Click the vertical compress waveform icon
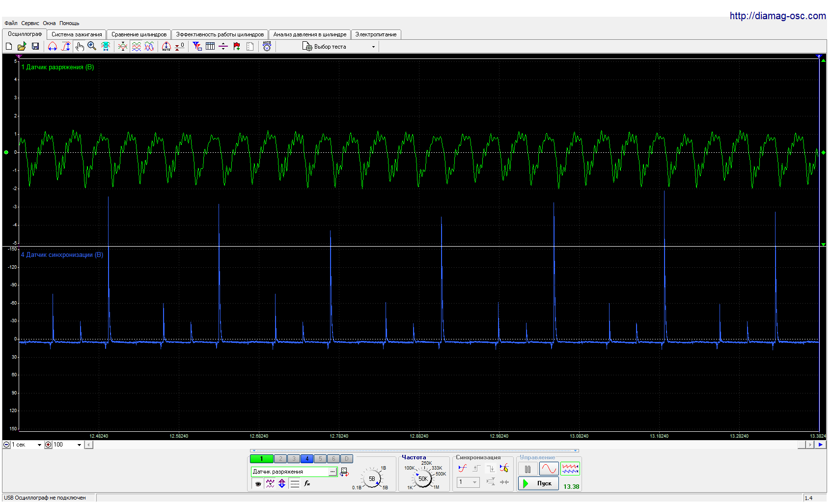 [x=123, y=46]
